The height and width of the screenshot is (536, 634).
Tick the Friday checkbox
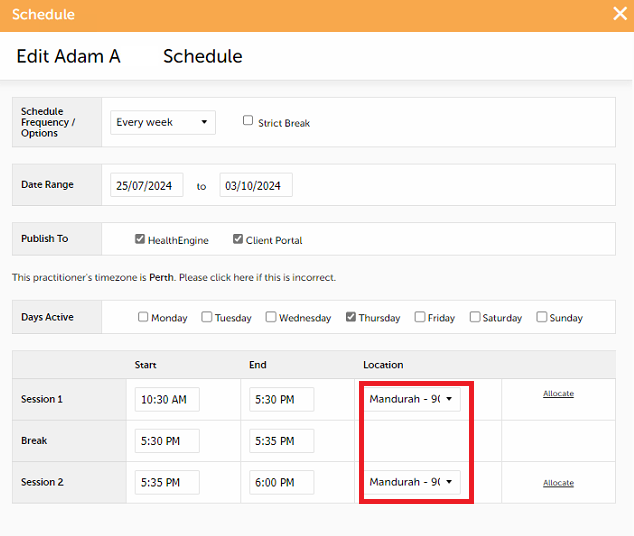(419, 317)
